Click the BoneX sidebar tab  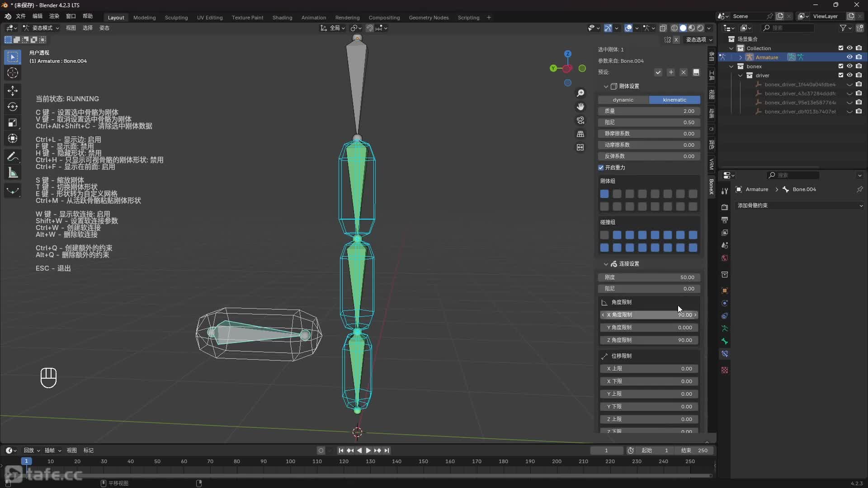click(712, 186)
